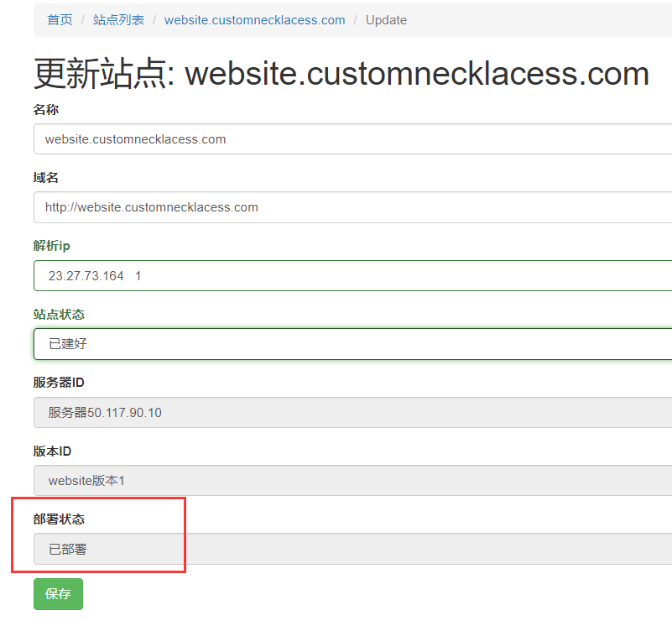Viewport: 672px width, 626px height.
Task: Click the 域名 field label
Action: (x=45, y=178)
